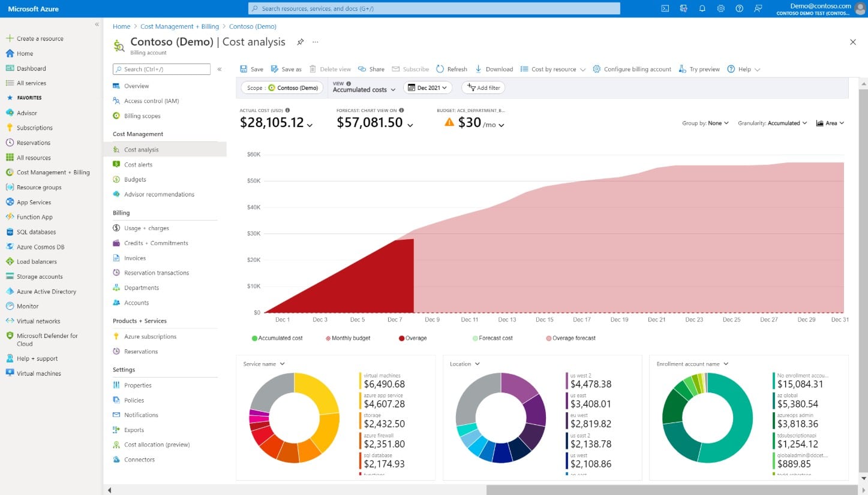Change the Granularity dropdown
This screenshot has height=495, width=868.
[x=773, y=123]
